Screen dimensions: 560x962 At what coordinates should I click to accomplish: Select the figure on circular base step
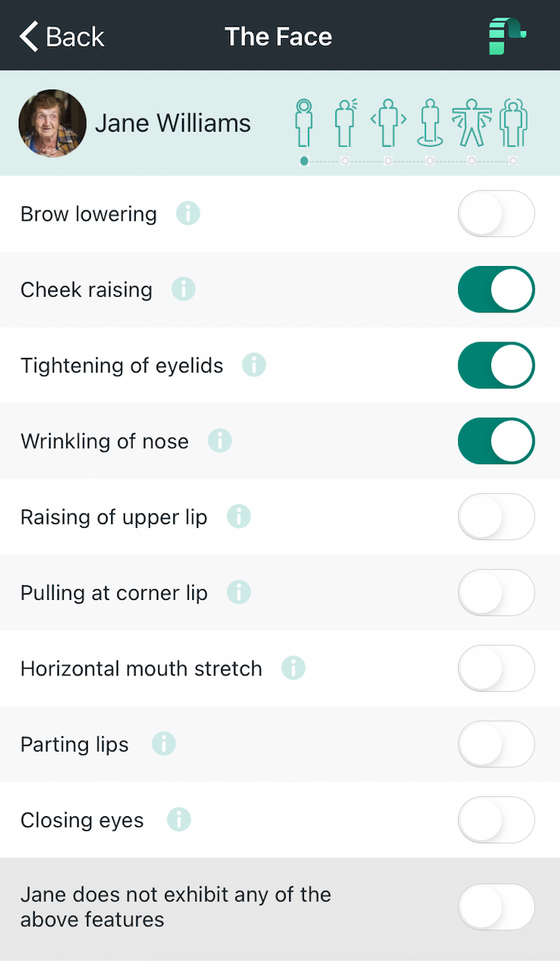point(430,123)
